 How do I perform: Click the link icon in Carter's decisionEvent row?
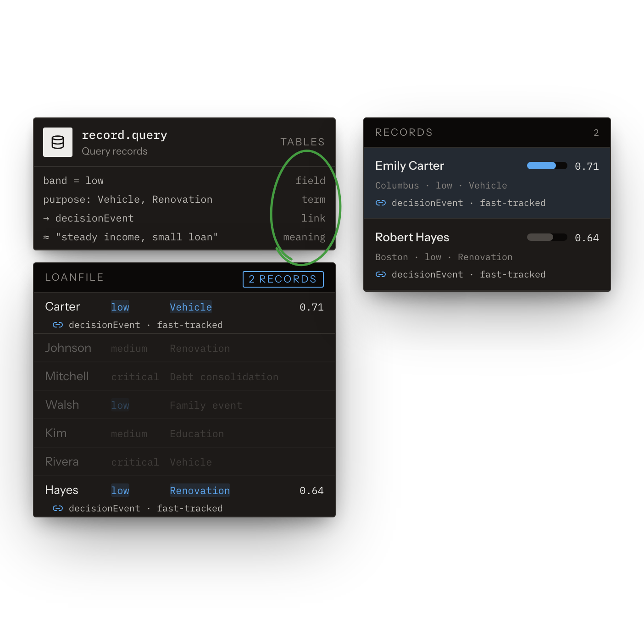(x=58, y=325)
